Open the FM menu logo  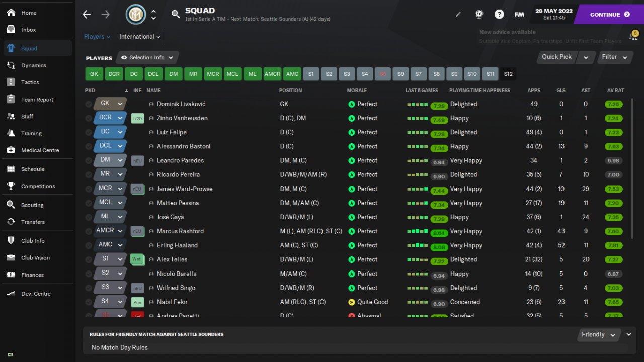point(519,15)
